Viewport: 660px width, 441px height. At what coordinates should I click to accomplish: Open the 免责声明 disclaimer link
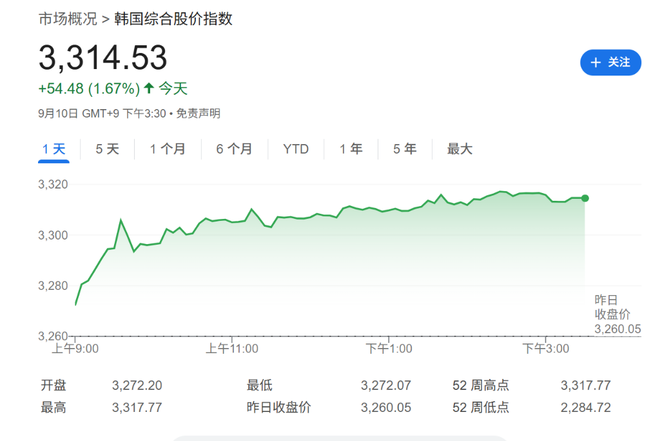pyautogui.click(x=199, y=113)
